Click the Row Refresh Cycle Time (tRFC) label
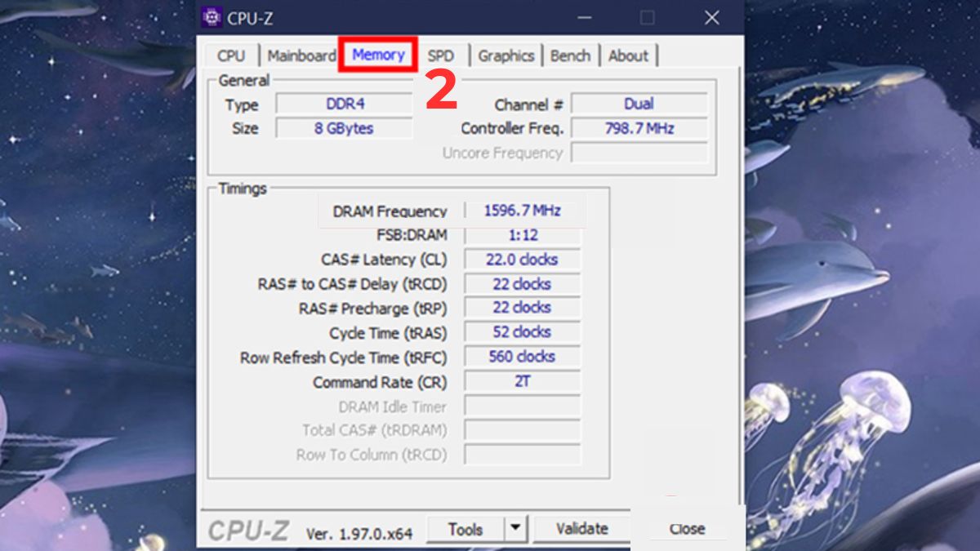Viewport: 980px width, 551px height. [344, 358]
